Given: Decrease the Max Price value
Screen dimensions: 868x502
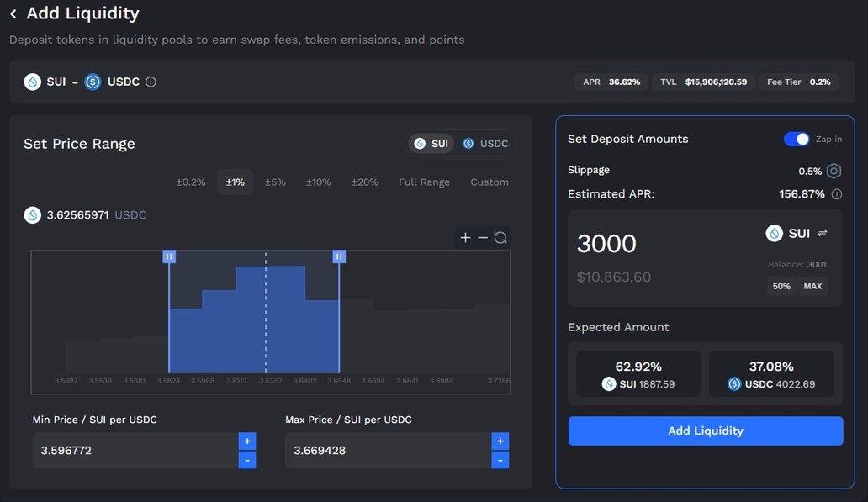Looking at the screenshot, I should [500, 460].
